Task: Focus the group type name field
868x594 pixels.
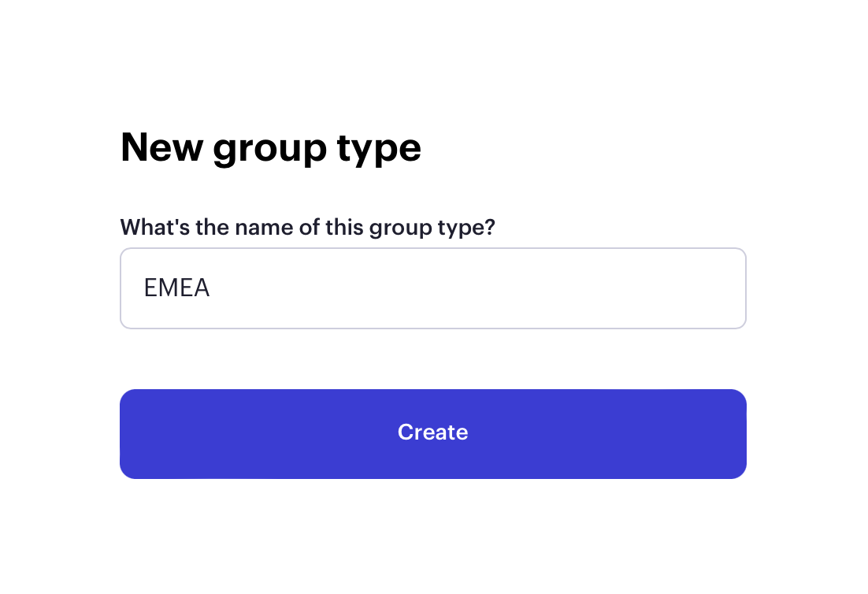Action: coord(433,288)
